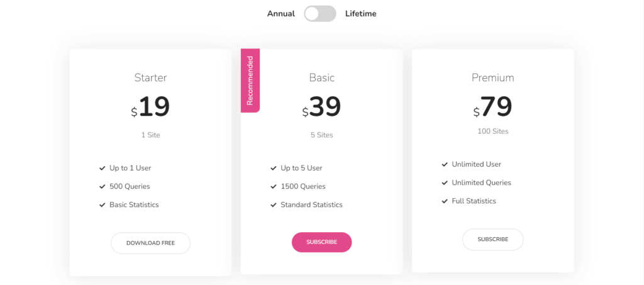The width and height of the screenshot is (644, 285).
Task: Click checkmark beside Unlimited User
Action: 445,165
